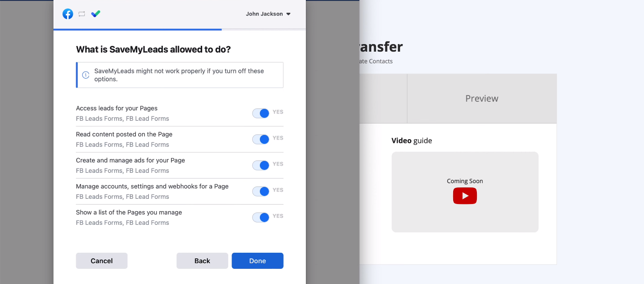Viewport: 644px width, 284px height.
Task: Click the Cancel button
Action: coord(102,261)
